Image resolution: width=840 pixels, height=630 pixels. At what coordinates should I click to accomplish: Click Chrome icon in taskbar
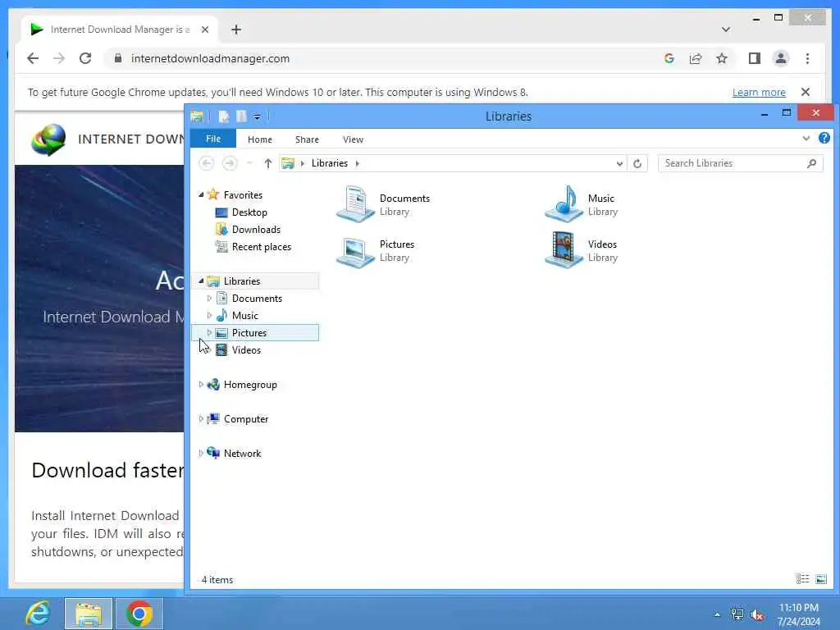point(139,614)
